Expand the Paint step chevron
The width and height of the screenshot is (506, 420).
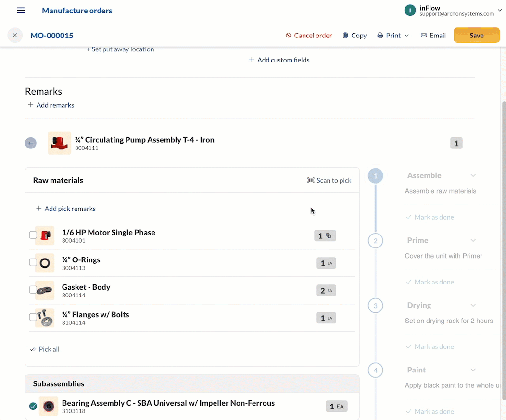[473, 370]
